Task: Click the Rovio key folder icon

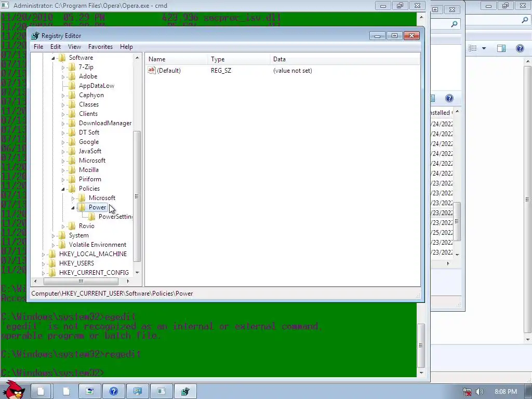Action: [x=72, y=226]
